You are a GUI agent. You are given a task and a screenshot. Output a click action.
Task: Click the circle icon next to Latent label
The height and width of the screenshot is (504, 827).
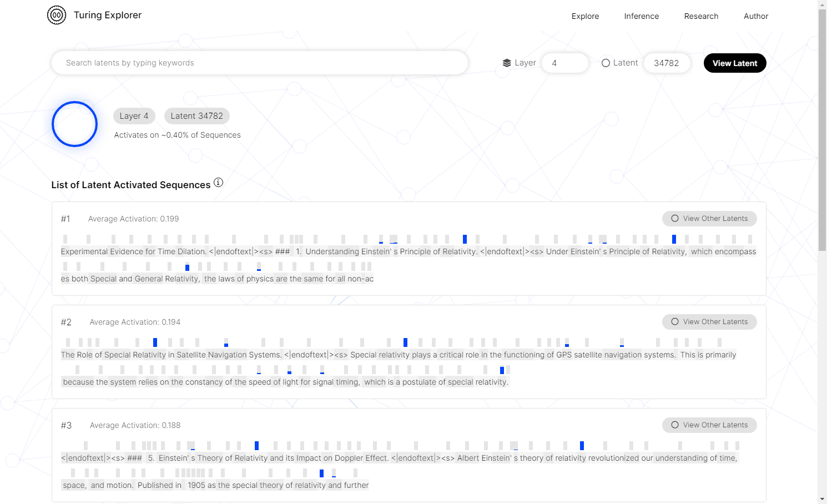point(606,63)
